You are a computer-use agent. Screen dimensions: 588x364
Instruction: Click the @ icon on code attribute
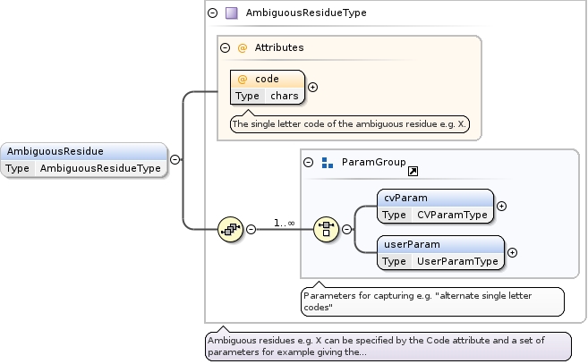(x=242, y=79)
